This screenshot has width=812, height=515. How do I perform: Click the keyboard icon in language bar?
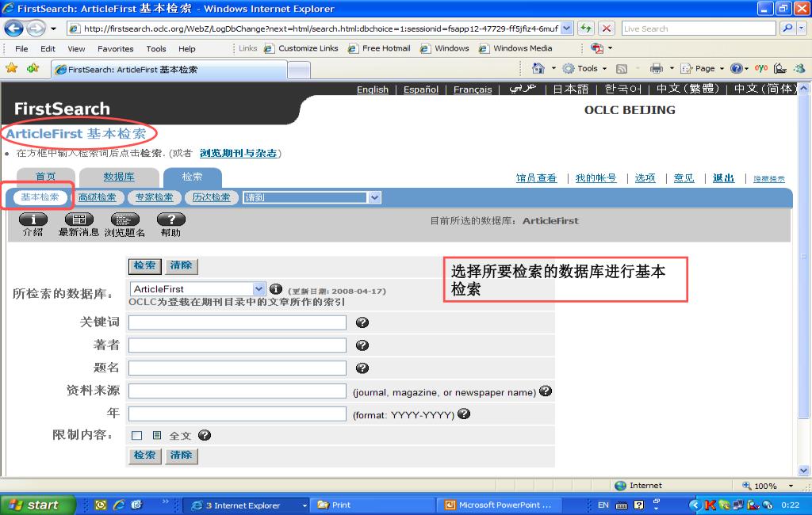click(x=622, y=505)
